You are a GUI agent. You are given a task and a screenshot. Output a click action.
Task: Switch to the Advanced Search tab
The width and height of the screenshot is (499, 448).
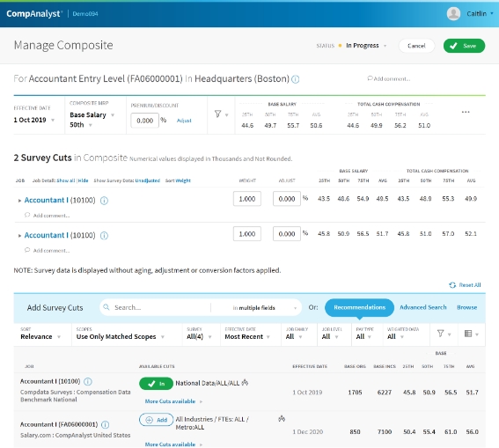pyautogui.click(x=423, y=307)
